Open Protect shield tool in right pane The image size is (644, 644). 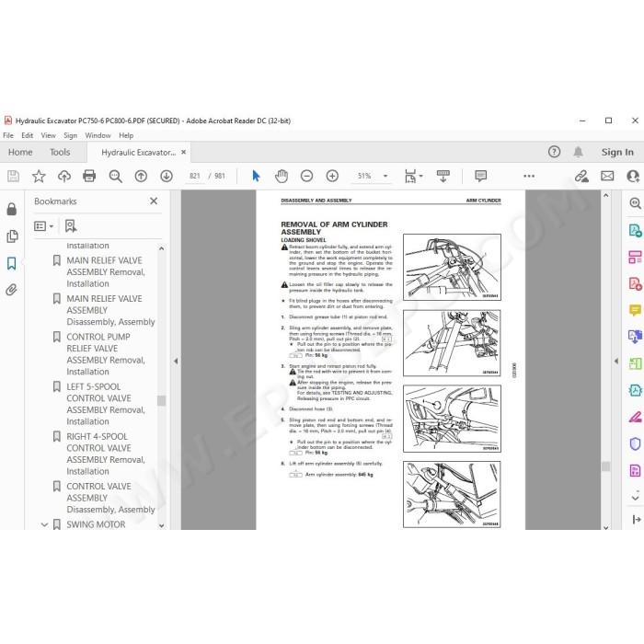pos(635,443)
